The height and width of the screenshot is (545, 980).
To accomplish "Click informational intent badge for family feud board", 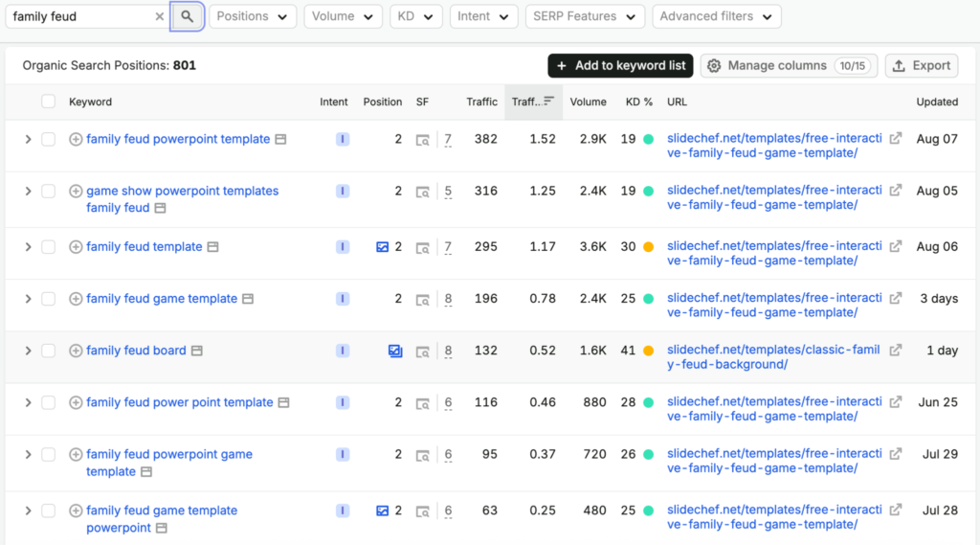I will point(342,351).
